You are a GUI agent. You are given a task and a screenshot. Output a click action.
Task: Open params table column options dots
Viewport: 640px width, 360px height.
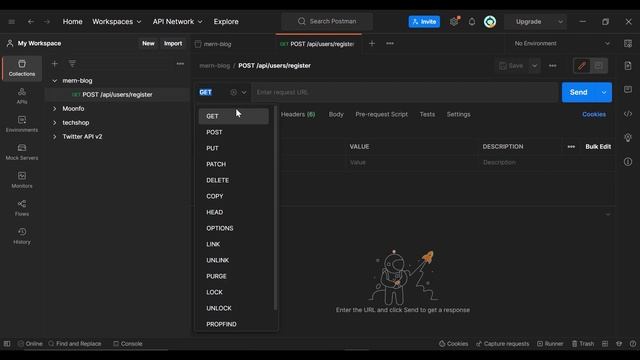(571, 147)
